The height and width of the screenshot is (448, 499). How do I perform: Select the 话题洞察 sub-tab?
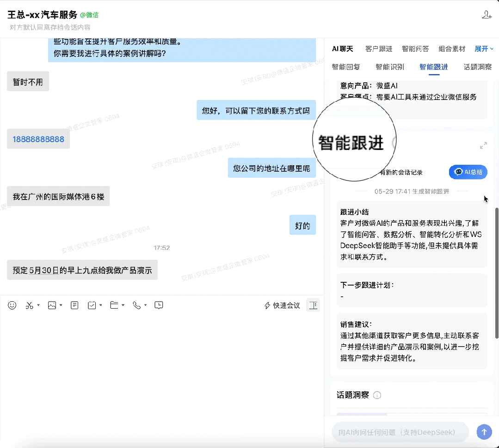tap(477, 67)
